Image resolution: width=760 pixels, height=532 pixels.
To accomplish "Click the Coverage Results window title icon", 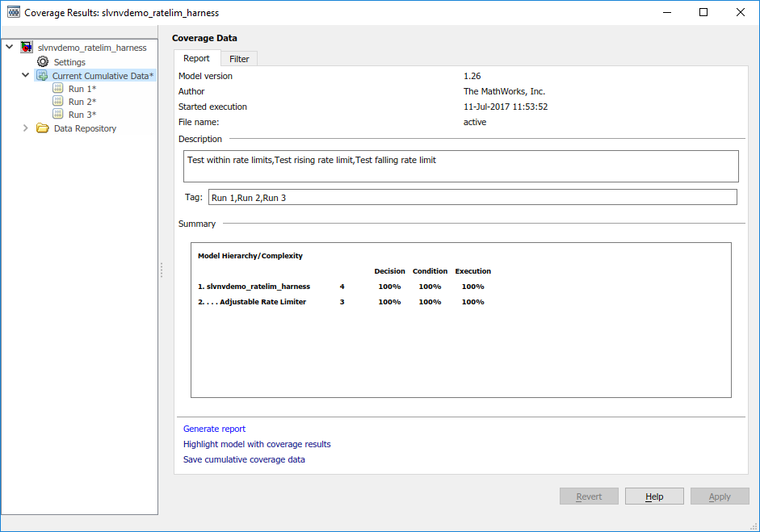I will coord(14,12).
